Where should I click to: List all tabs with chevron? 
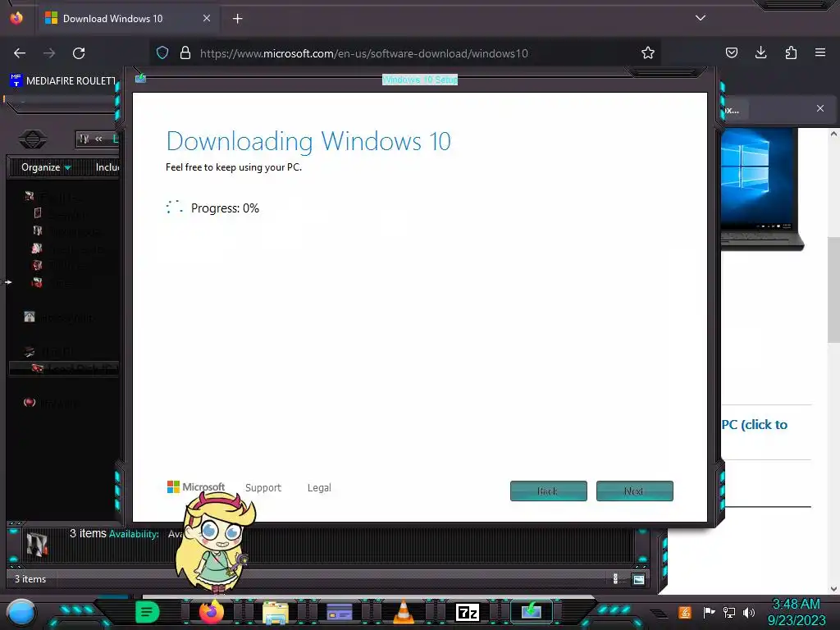coord(701,18)
